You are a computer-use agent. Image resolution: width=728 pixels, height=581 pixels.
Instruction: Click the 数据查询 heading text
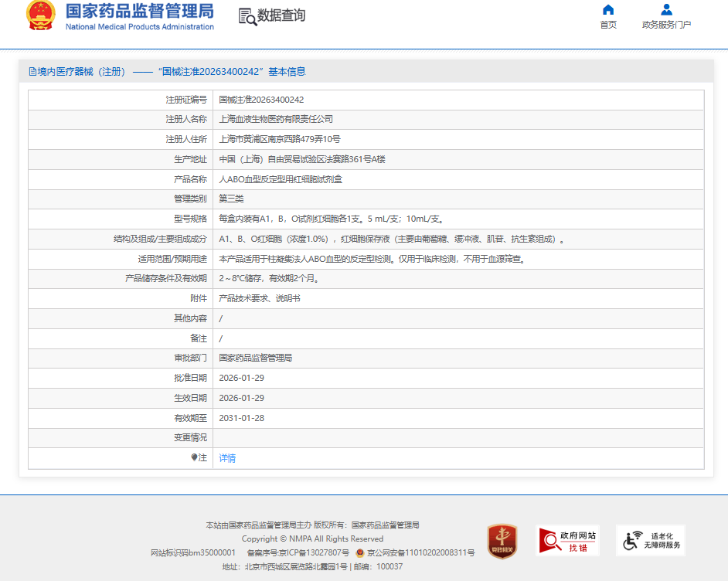click(x=281, y=15)
